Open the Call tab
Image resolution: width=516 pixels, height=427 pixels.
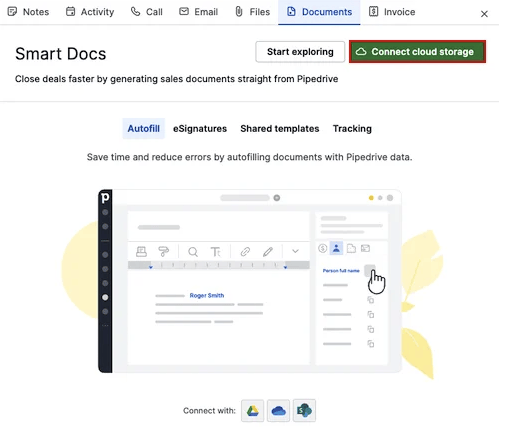[147, 12]
